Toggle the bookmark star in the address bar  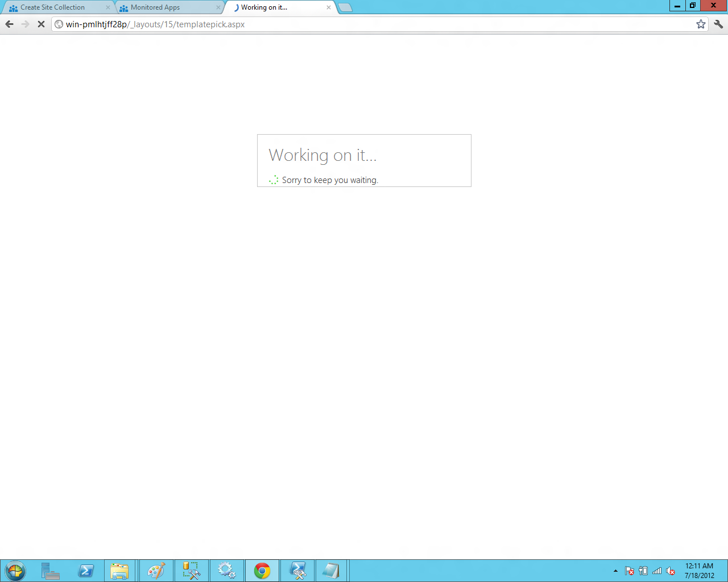[x=701, y=24]
